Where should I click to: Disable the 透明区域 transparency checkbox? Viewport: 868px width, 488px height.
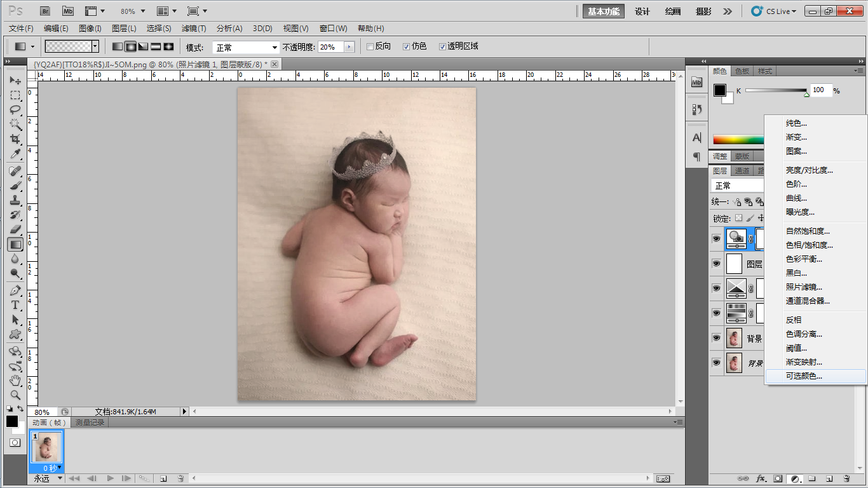click(x=443, y=47)
